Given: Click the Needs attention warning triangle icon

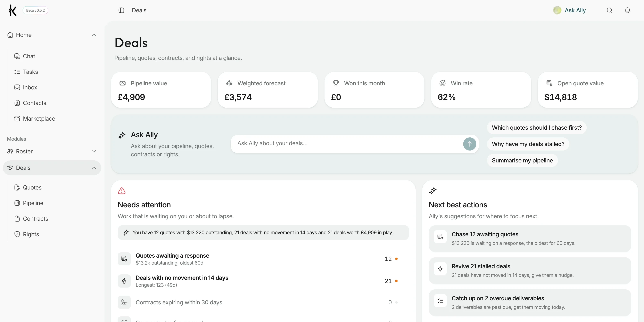Looking at the screenshot, I should (122, 191).
